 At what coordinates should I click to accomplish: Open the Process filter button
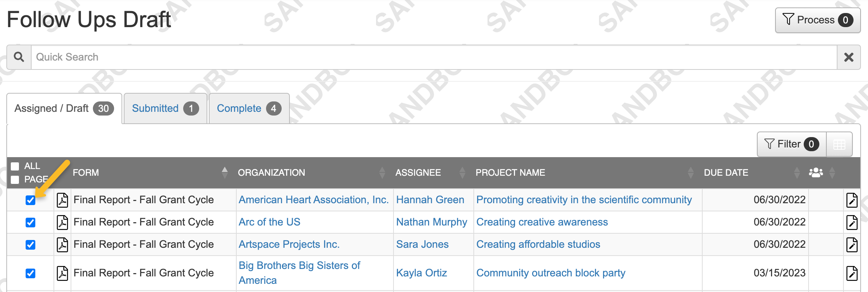click(817, 20)
